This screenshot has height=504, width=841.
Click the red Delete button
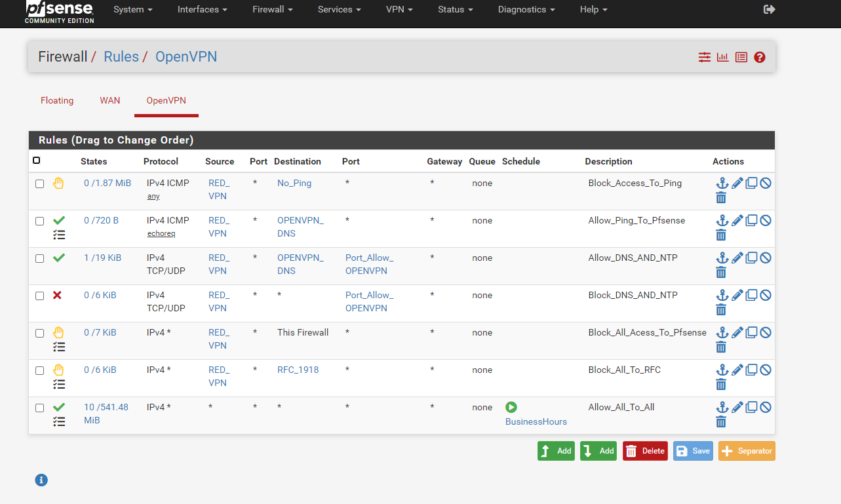tap(645, 451)
